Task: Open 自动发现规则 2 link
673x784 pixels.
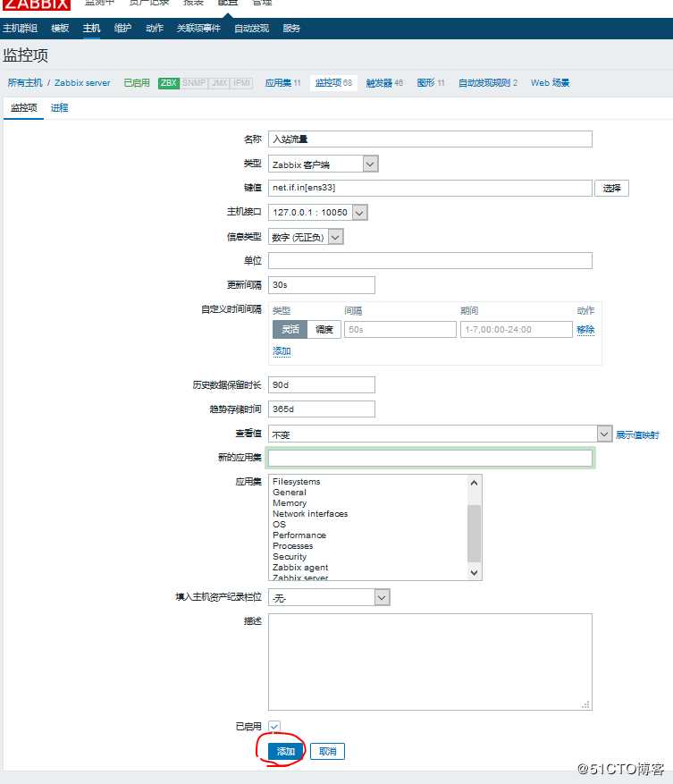Action: point(488,83)
